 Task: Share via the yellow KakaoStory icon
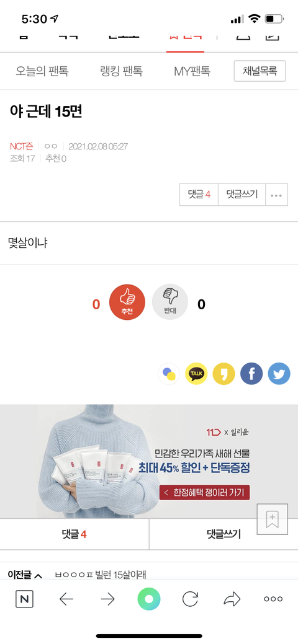click(x=223, y=374)
